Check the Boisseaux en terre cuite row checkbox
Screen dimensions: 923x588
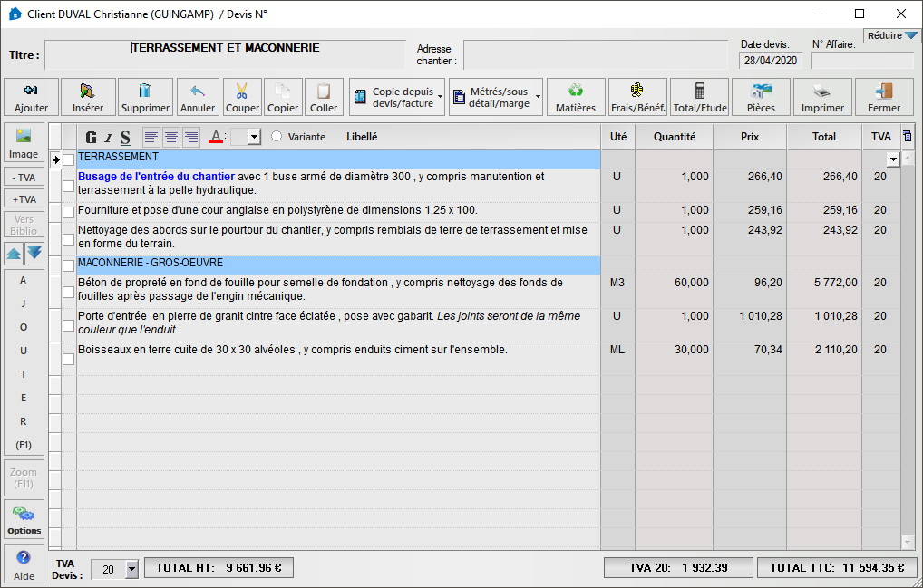69,359
